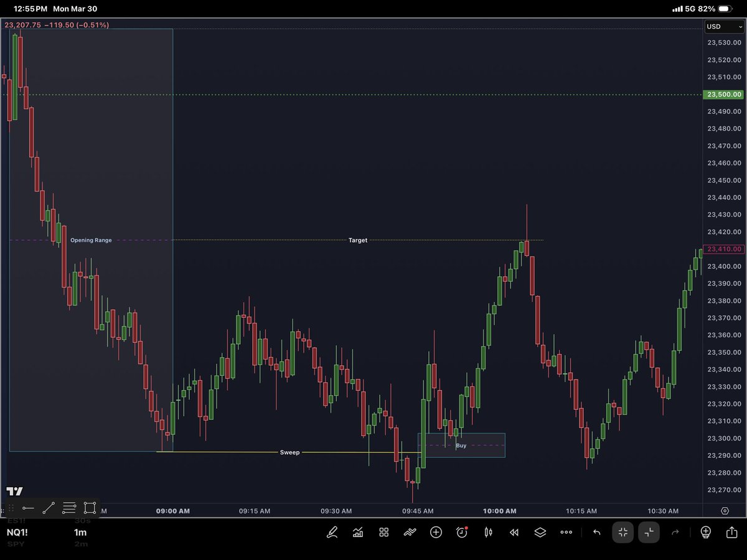
Task: Tap the lightbulb ideas icon
Action: tap(705, 533)
